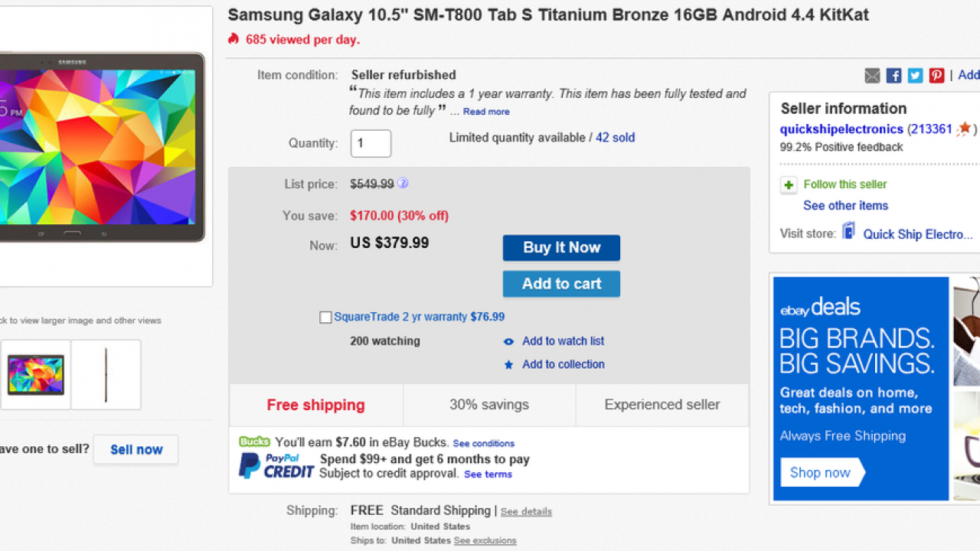
Task: Click the green Follow this seller plus icon
Action: [x=789, y=185]
